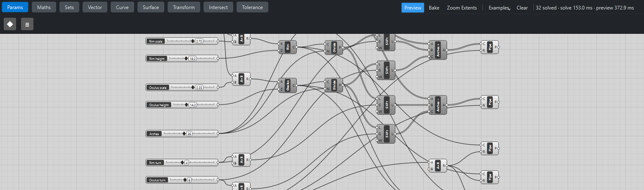Click the C output port of the Rim node
644x190 pixels.
click(x=297, y=47)
